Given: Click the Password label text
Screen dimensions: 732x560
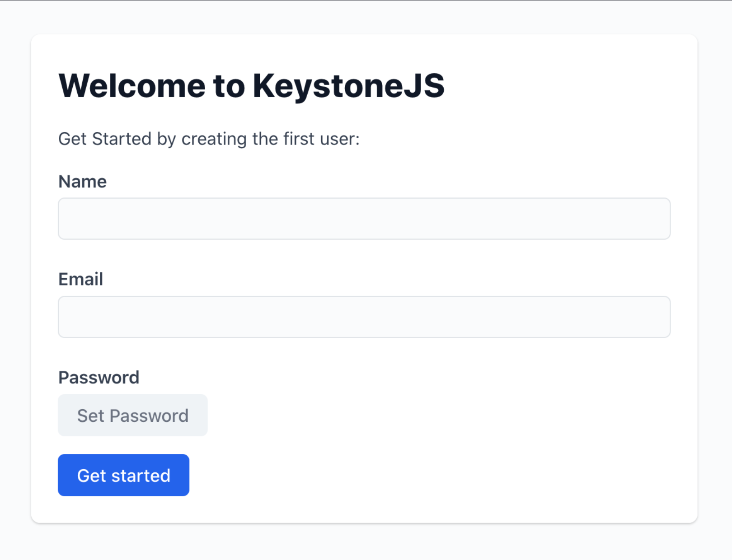Looking at the screenshot, I should click(99, 378).
